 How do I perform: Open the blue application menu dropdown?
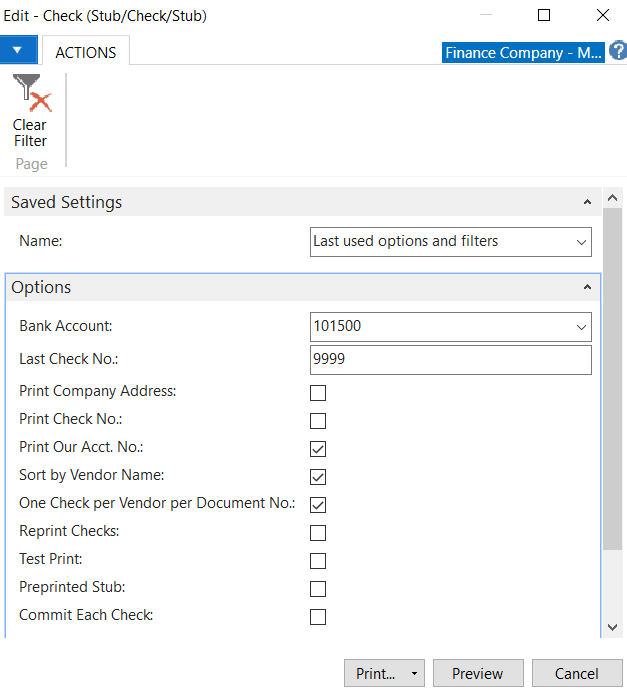tap(18, 49)
